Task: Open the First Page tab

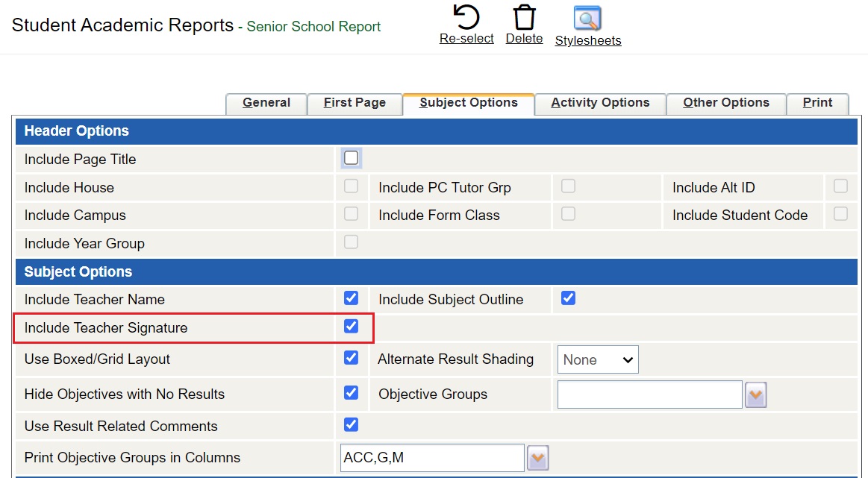Action: click(355, 103)
